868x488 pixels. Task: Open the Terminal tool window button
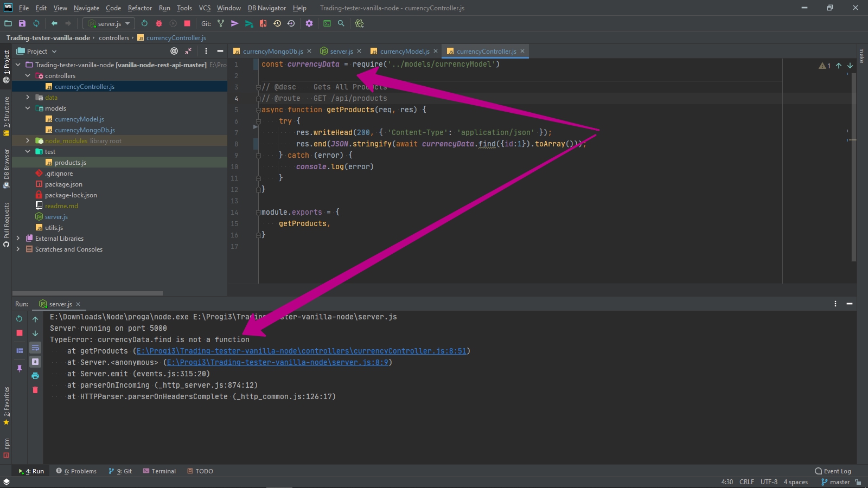(x=159, y=471)
